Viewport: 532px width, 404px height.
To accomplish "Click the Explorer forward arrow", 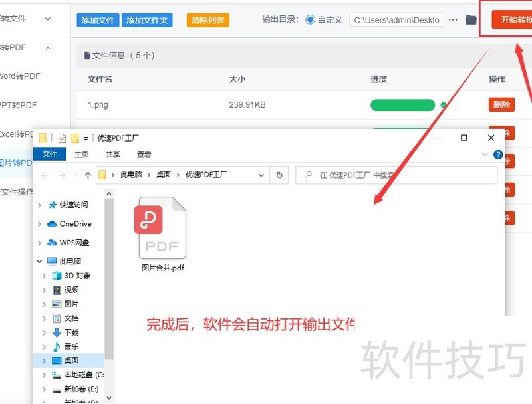I will point(62,175).
